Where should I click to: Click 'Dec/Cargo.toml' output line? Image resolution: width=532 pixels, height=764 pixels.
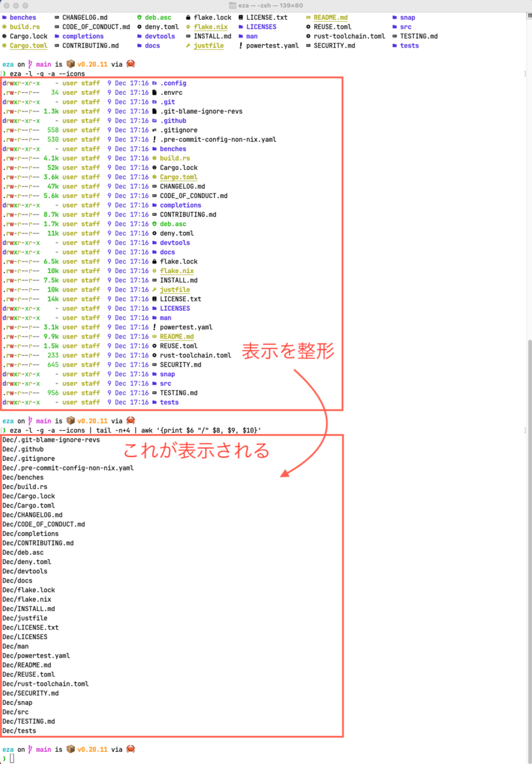29,506
